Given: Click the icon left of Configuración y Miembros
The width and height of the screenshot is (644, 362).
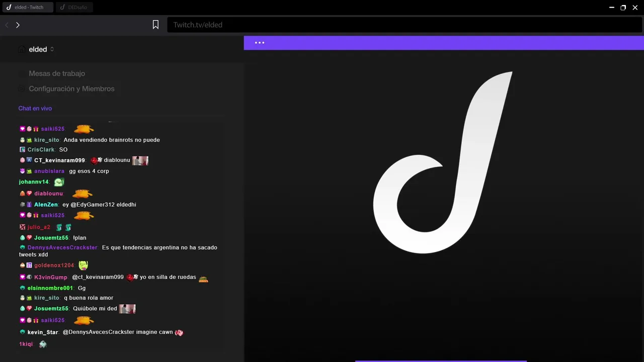Looking at the screenshot, I should tap(22, 88).
